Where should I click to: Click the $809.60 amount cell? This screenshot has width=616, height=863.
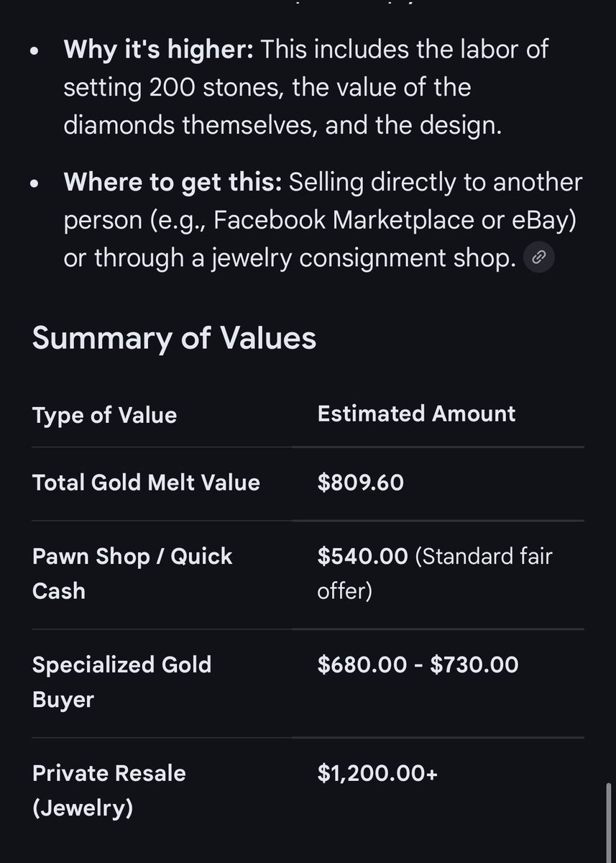(360, 482)
